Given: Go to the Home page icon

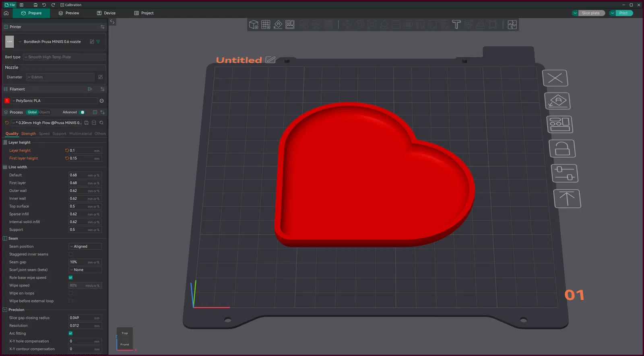Looking at the screenshot, I should (x=6, y=13).
